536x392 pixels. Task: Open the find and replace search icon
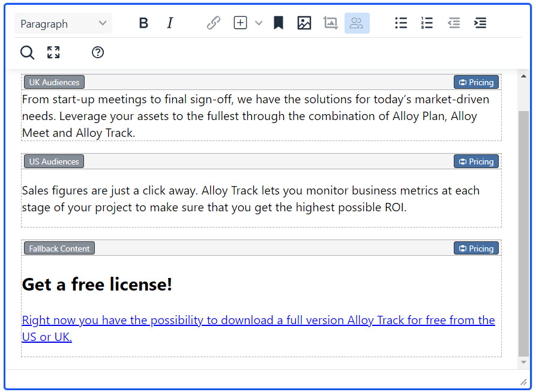(28, 53)
